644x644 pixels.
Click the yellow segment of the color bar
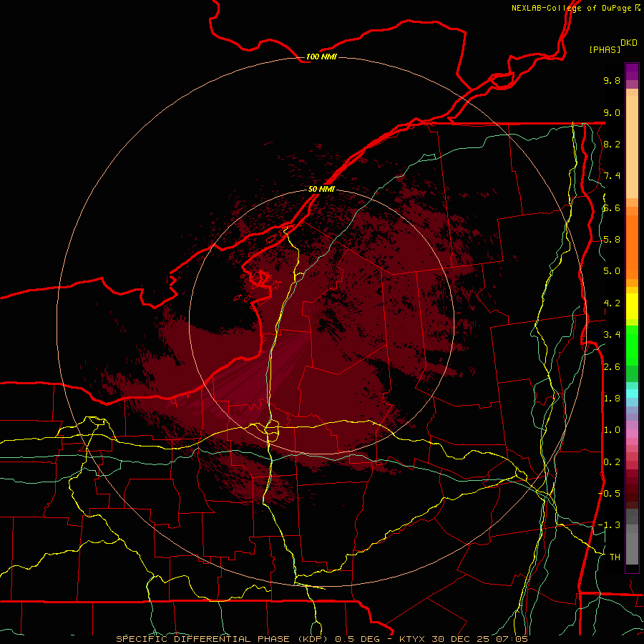[x=632, y=306]
